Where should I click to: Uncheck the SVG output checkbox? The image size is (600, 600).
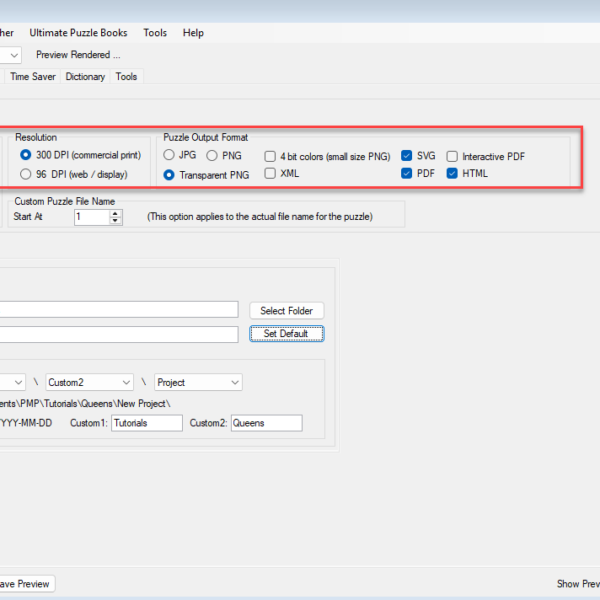pos(407,156)
